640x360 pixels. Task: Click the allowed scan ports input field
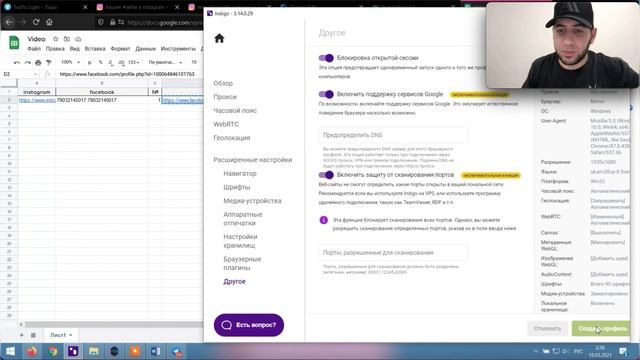click(393, 253)
